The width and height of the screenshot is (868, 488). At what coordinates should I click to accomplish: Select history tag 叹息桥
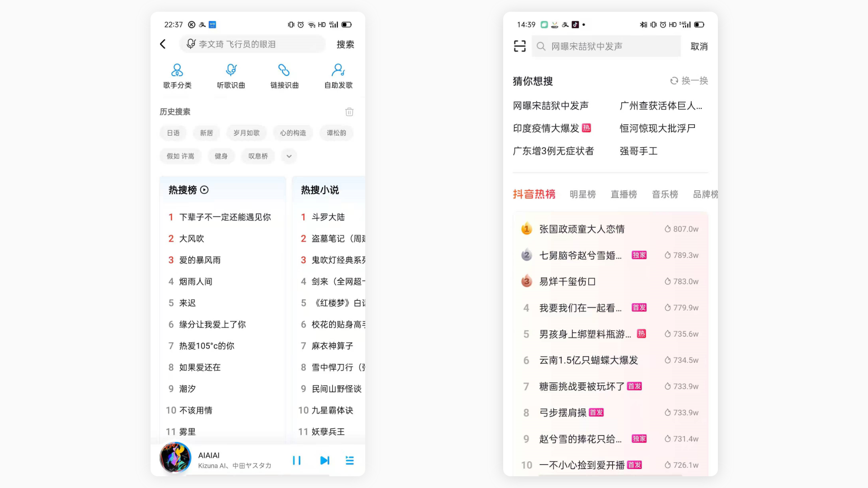pos(258,156)
